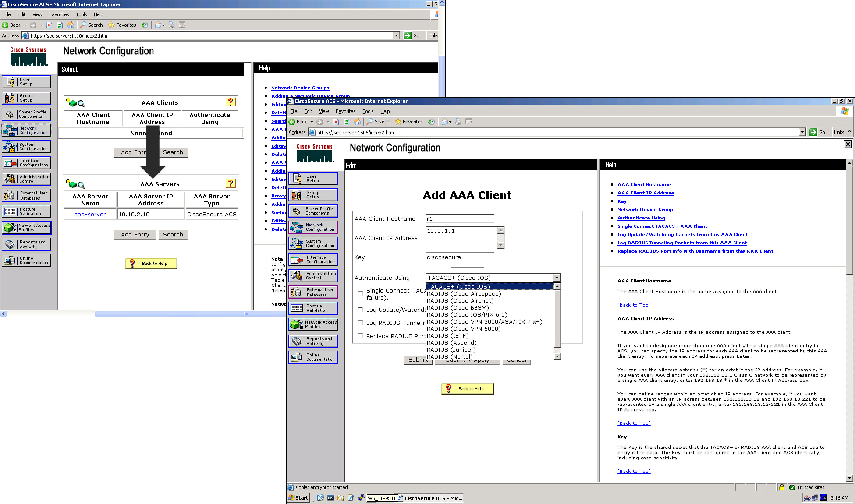Open Group Setup in front window sidebar
Viewport: 855px width, 504px height.
pyautogui.click(x=313, y=195)
